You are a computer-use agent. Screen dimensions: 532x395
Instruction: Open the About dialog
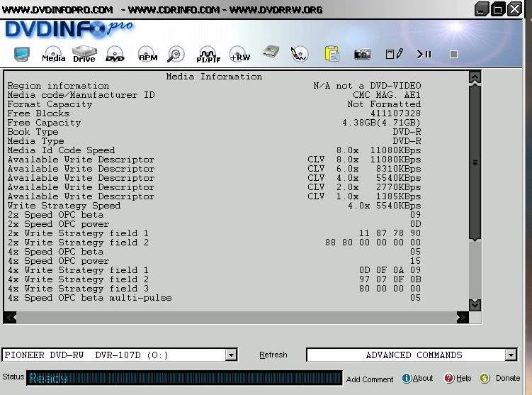click(x=417, y=379)
